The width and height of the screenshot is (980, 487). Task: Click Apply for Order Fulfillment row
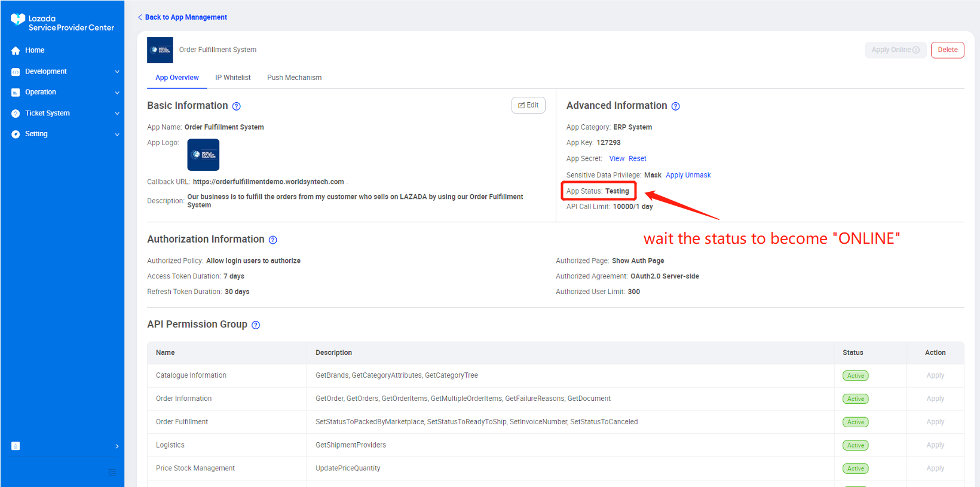point(935,422)
